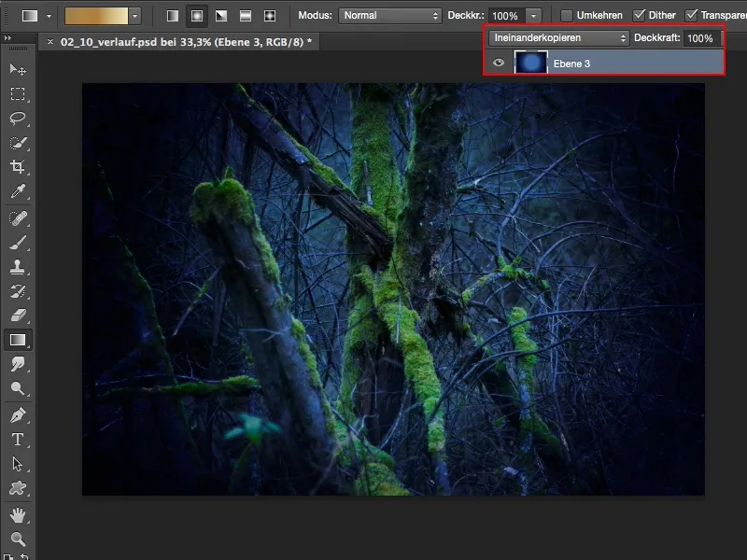Select the Lasso tool
This screenshot has width=747, height=560.
[17, 115]
